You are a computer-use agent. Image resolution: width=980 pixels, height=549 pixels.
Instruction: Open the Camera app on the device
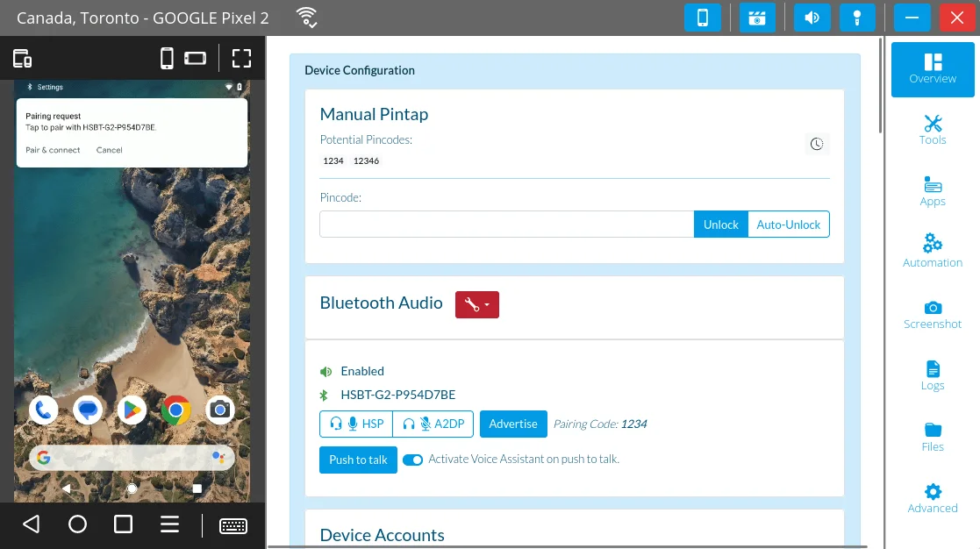(x=220, y=410)
